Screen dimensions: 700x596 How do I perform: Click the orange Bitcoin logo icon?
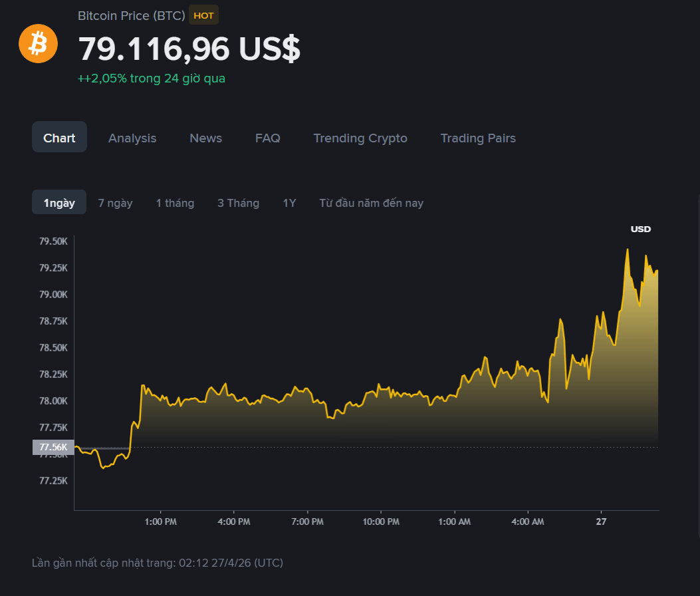tap(38, 44)
